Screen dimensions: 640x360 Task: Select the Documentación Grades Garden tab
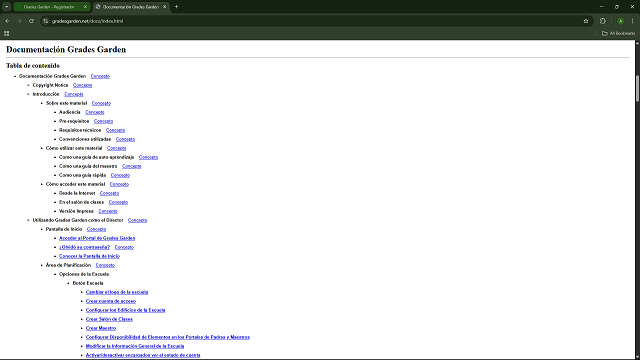pos(130,7)
